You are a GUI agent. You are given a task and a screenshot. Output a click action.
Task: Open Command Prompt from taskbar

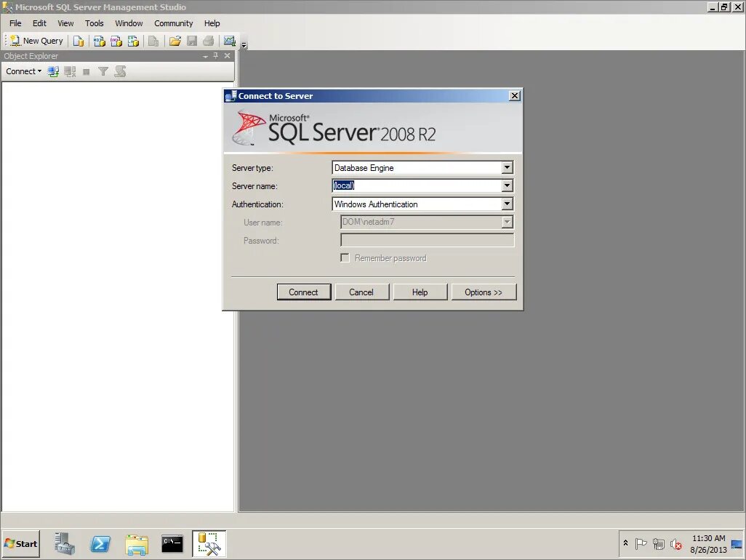pyautogui.click(x=172, y=544)
